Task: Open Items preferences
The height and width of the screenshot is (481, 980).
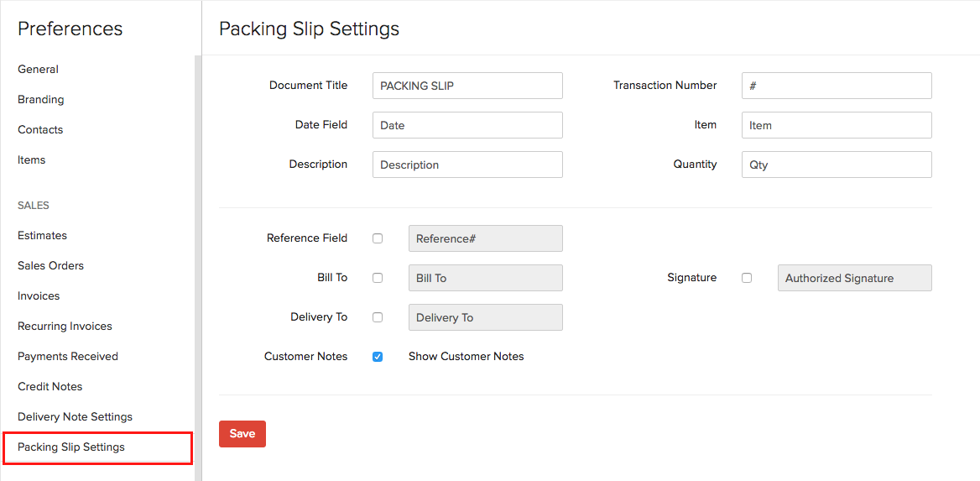Action: pos(31,159)
